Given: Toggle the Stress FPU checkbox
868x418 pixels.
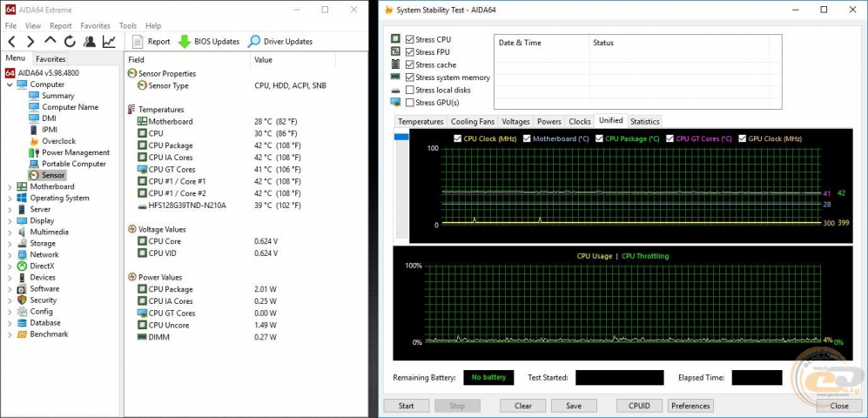Looking at the screenshot, I should click(x=410, y=52).
